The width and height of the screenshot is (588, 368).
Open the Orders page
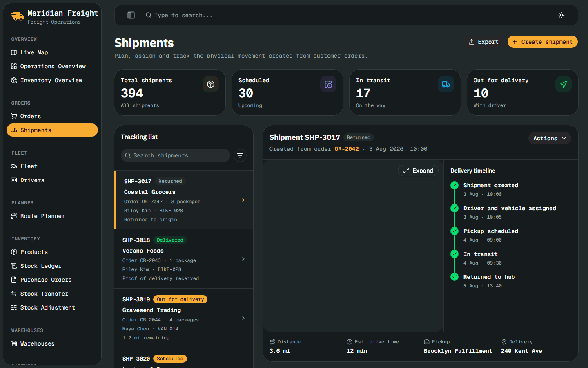[x=52, y=116]
